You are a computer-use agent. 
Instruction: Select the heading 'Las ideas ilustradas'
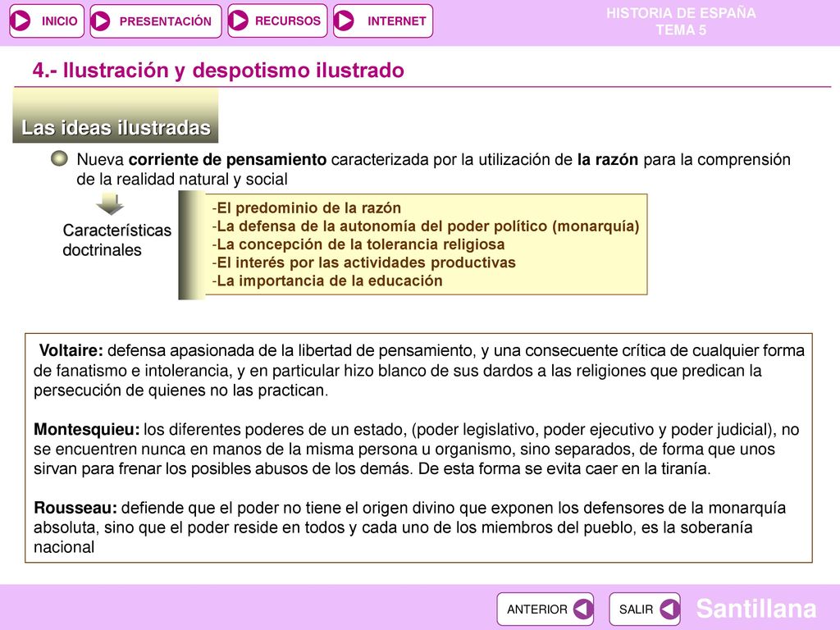point(116,127)
